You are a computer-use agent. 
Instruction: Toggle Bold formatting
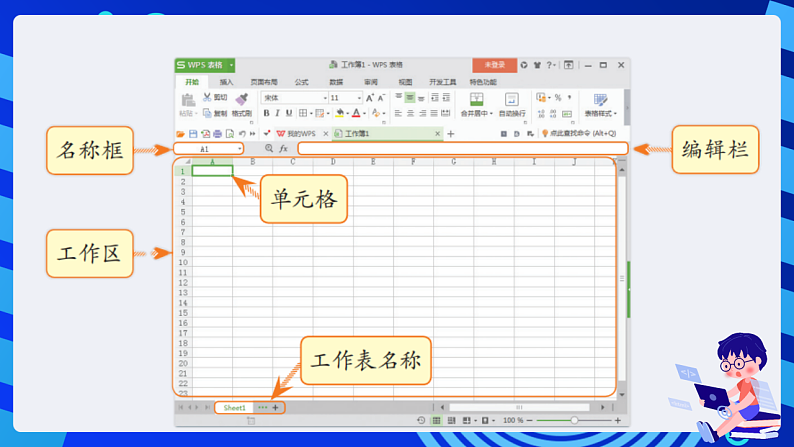click(x=266, y=113)
